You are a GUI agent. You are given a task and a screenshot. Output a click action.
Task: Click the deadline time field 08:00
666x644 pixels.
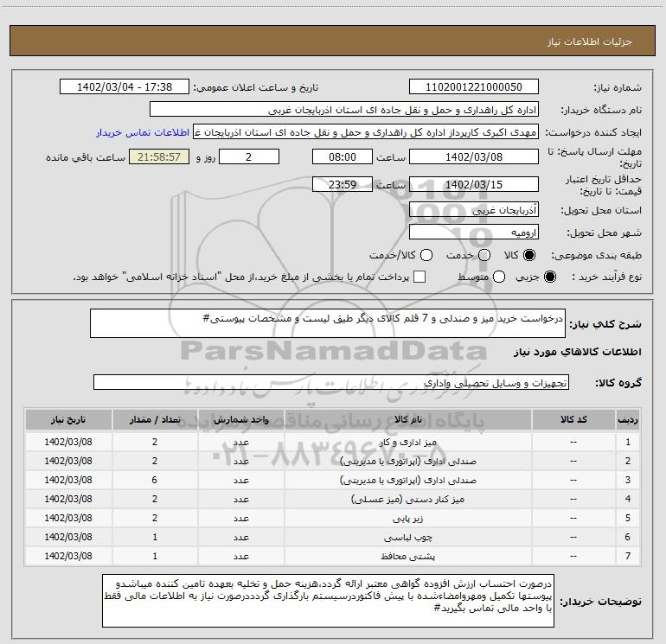pos(343,156)
